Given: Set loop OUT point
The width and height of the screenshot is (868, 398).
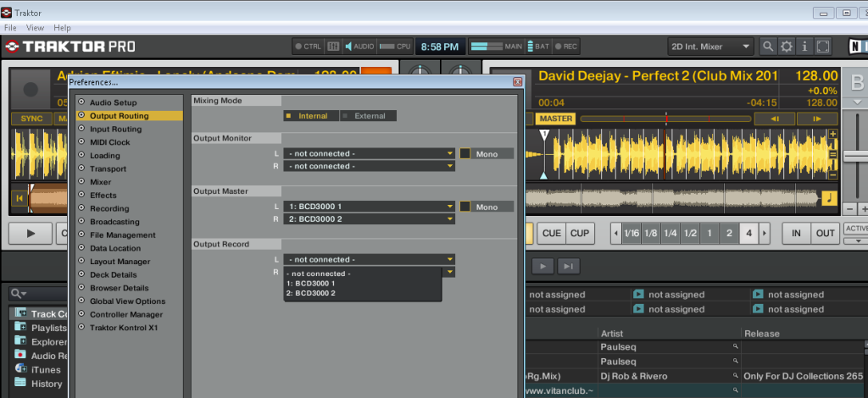Looking at the screenshot, I should point(826,233).
